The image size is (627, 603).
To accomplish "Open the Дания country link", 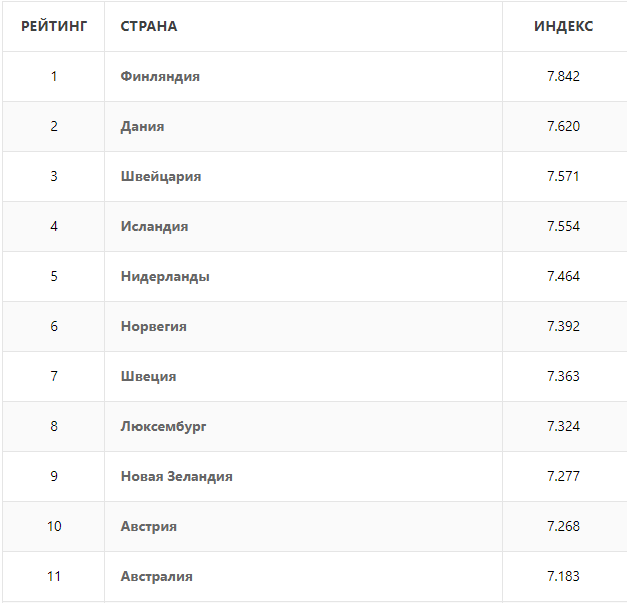I will [x=142, y=126].
